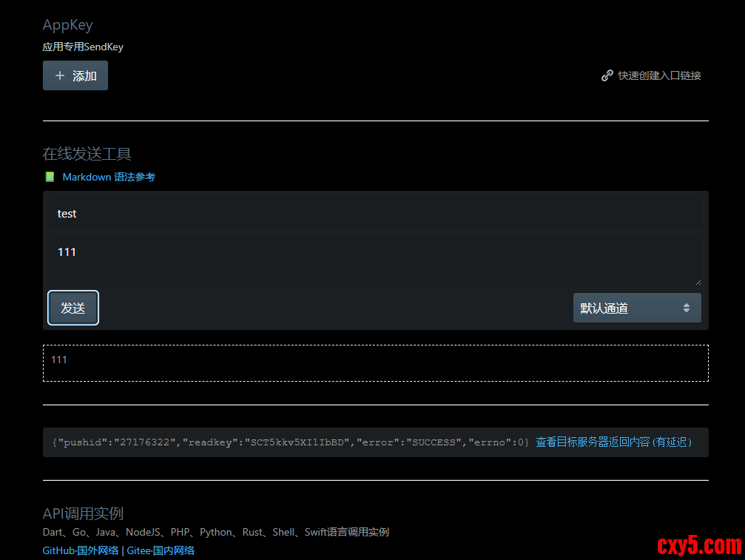Click the up-down arrows on 默认通道 selector
This screenshot has height=560, width=745.
[x=686, y=308]
